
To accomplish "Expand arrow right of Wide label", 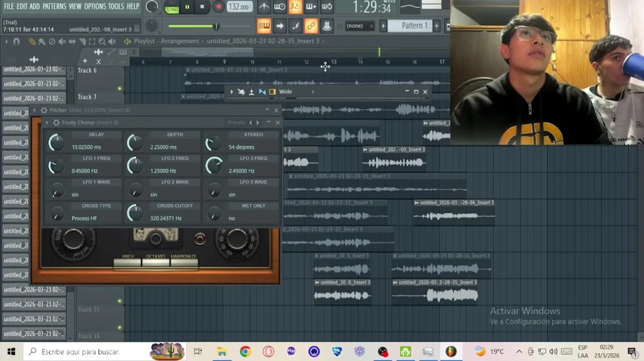I will click(x=313, y=92).
